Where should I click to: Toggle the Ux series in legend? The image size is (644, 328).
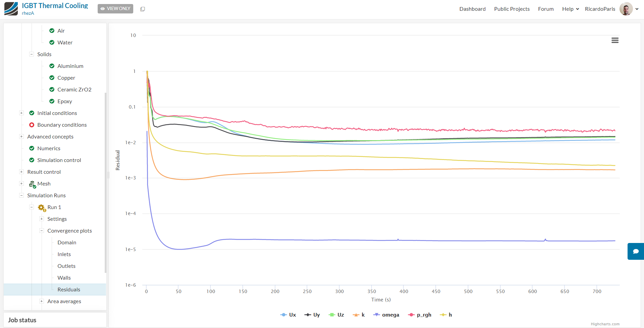[x=288, y=315]
